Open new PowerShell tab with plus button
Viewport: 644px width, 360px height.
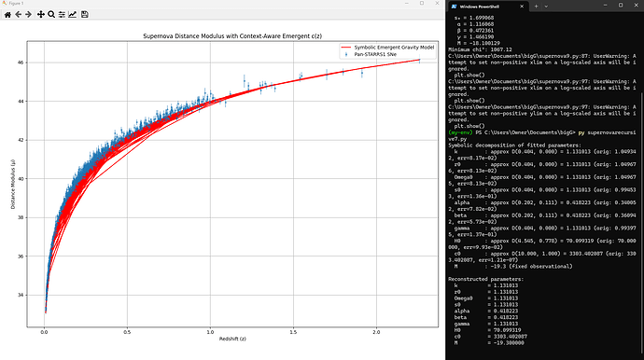[x=536, y=7]
